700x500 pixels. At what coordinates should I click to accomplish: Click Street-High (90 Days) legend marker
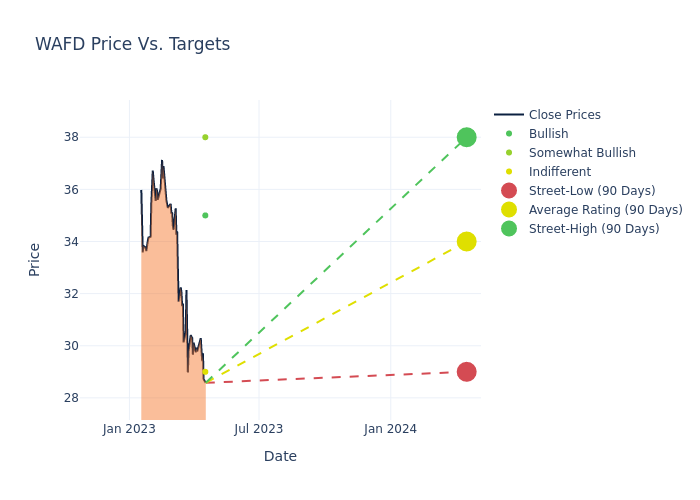(509, 229)
